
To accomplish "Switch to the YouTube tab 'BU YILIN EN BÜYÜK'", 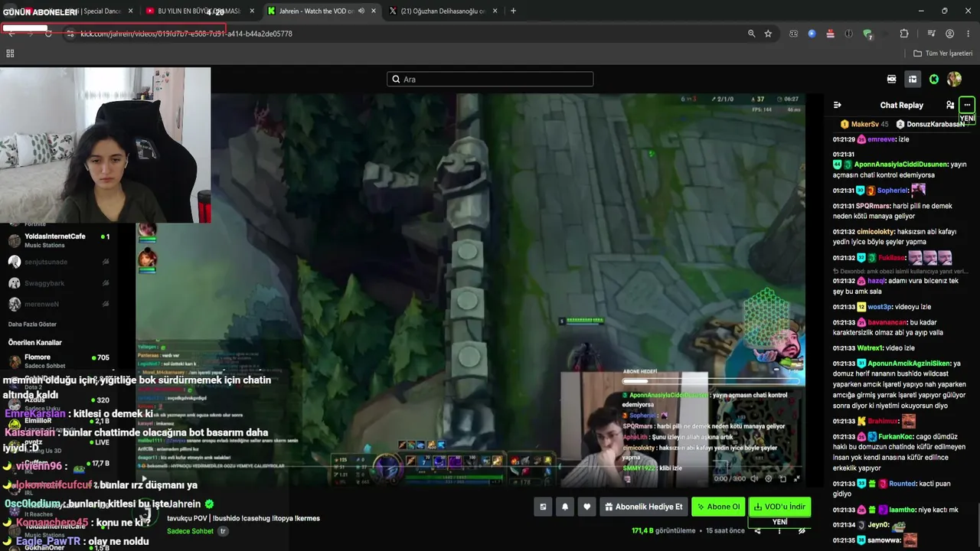I will 200,11.
